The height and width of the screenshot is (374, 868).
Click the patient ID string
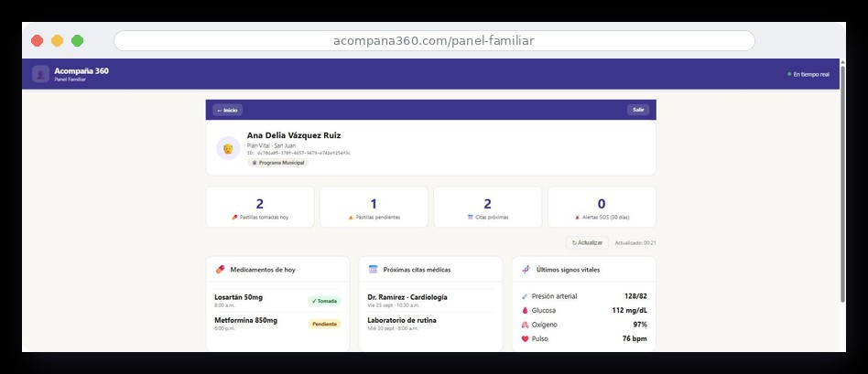tap(298, 153)
